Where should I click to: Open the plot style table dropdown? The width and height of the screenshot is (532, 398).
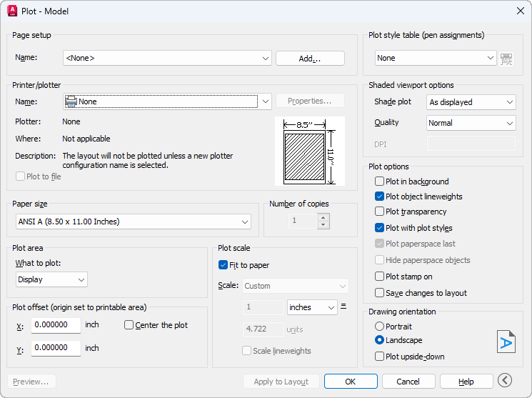(x=436, y=58)
